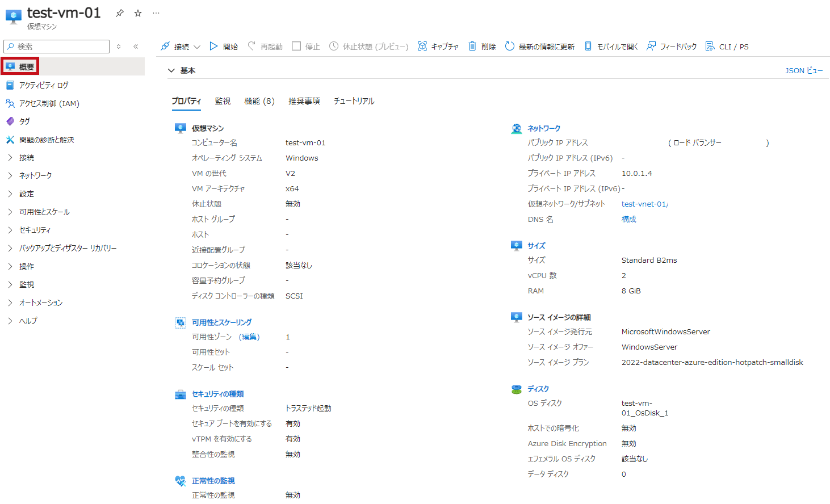830x504 pixels.
Task: Switch to the 推奨事項 tab
Action: [x=304, y=101]
